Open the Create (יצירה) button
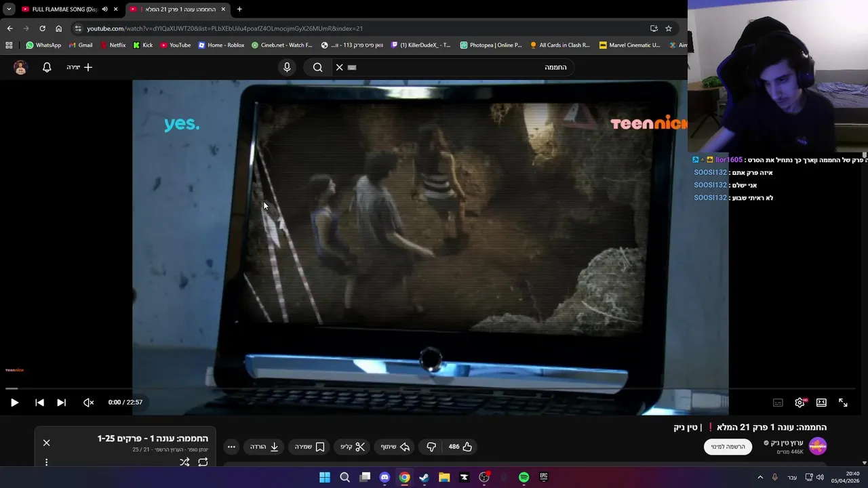Image resolution: width=868 pixels, height=488 pixels. click(79, 67)
